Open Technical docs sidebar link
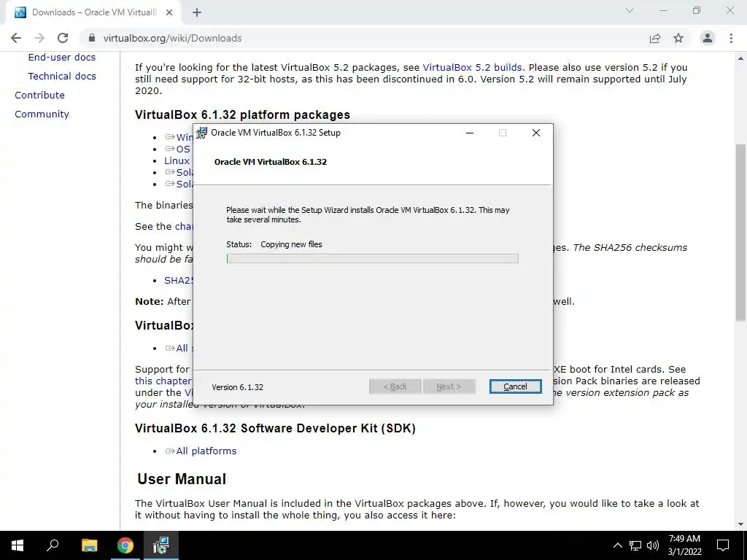Image resolution: width=747 pixels, height=560 pixels. [x=62, y=76]
